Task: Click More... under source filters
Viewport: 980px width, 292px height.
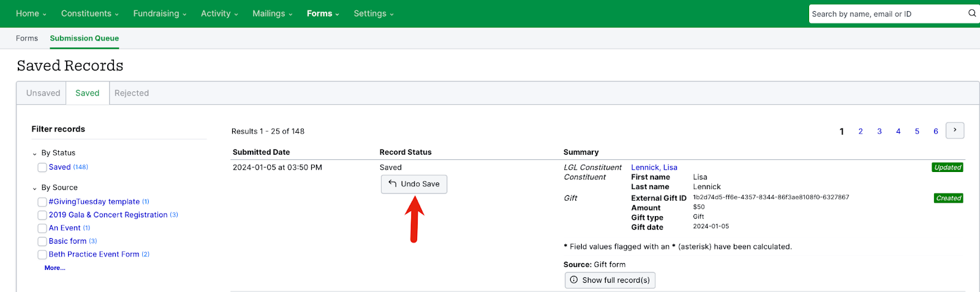Action: 55,268
